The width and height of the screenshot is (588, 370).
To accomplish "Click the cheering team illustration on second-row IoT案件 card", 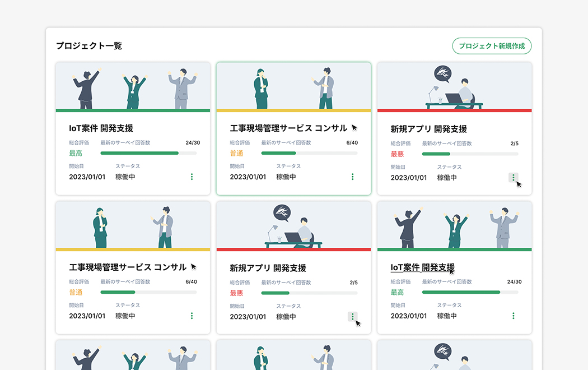I will [454, 225].
